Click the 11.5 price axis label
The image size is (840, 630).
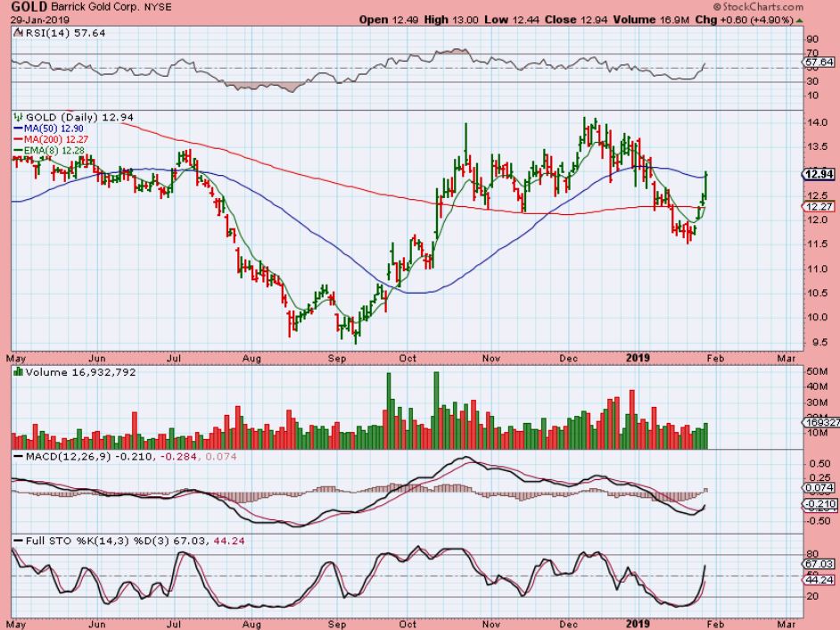click(817, 244)
